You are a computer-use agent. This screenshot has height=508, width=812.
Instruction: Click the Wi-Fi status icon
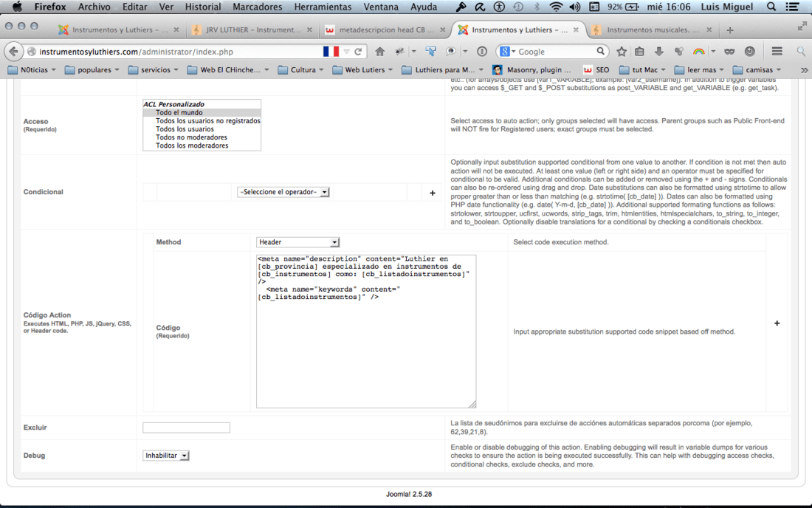pos(556,7)
